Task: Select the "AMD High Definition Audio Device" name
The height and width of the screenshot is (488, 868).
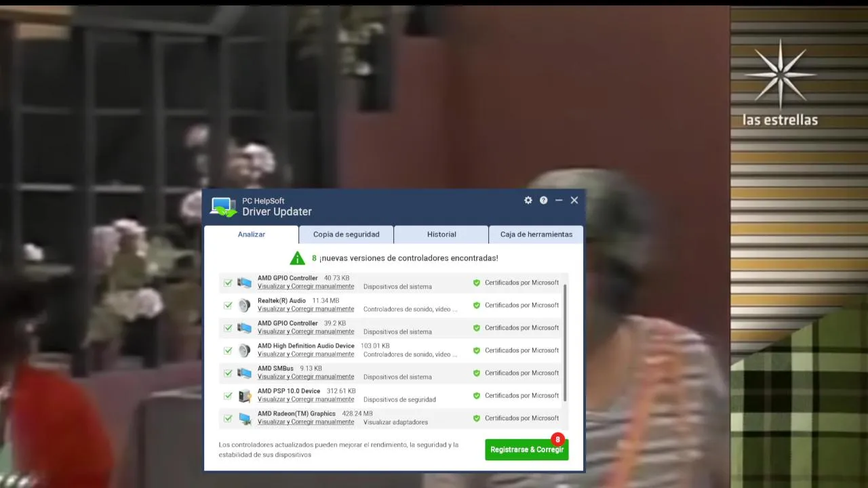Action: point(306,346)
